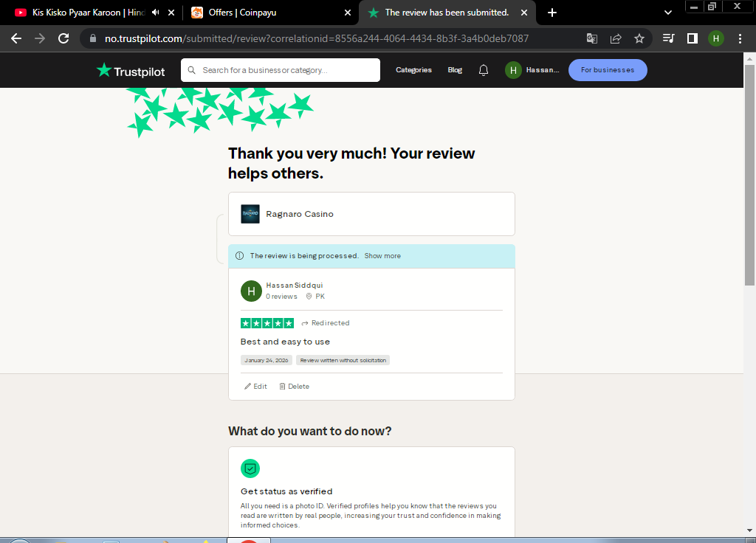Click the five-star rating in the review
This screenshot has width=756, height=543.
tap(267, 323)
